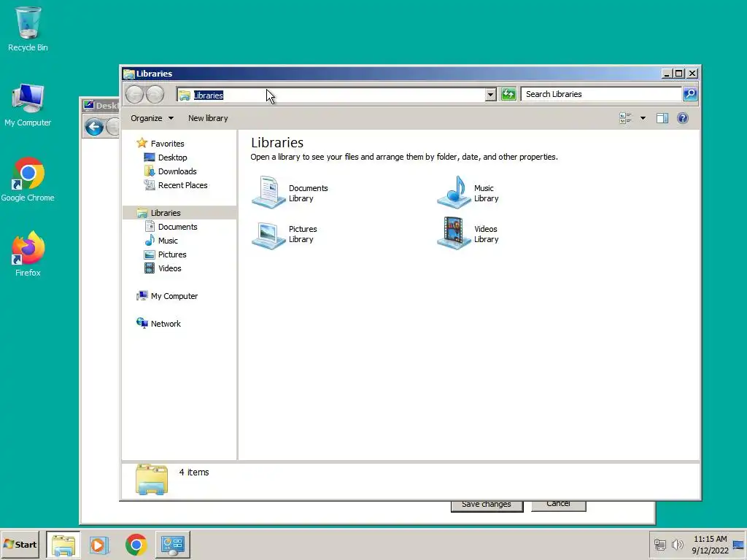Click Cancel in background window

558,505
